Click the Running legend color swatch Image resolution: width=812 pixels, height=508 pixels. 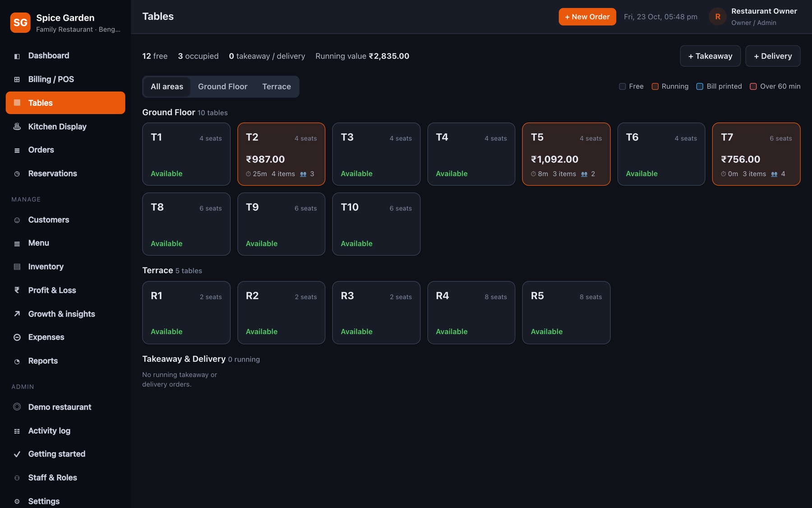coord(655,86)
